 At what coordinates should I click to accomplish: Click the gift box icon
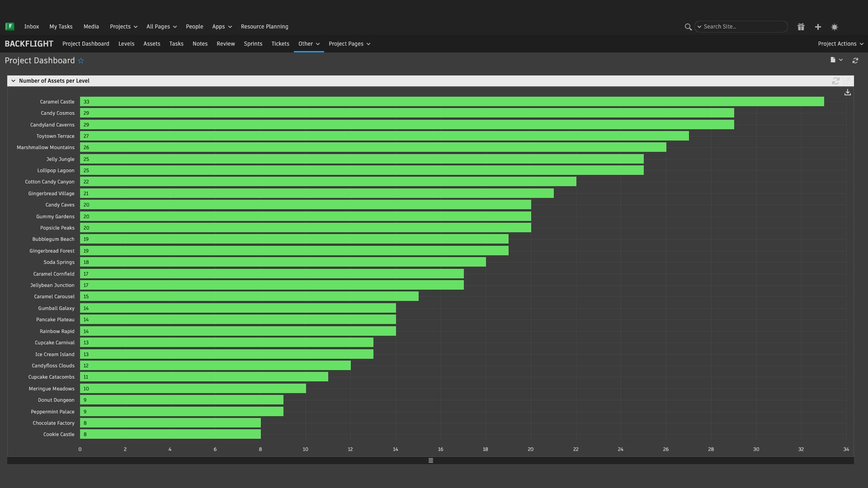point(801,27)
